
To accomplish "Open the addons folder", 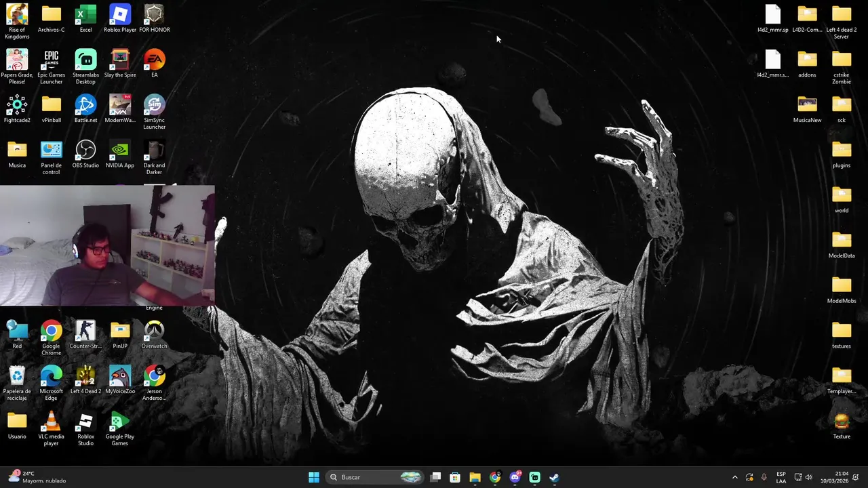I will point(807,64).
